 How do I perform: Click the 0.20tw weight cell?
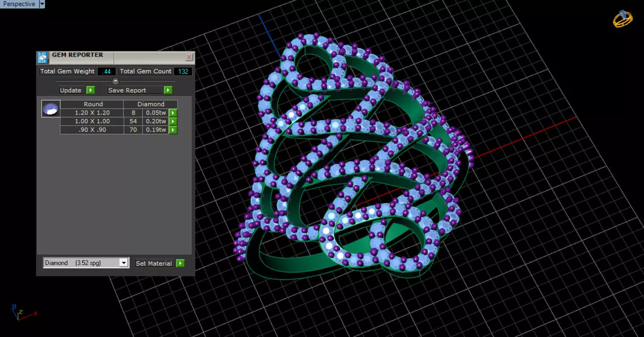(156, 121)
